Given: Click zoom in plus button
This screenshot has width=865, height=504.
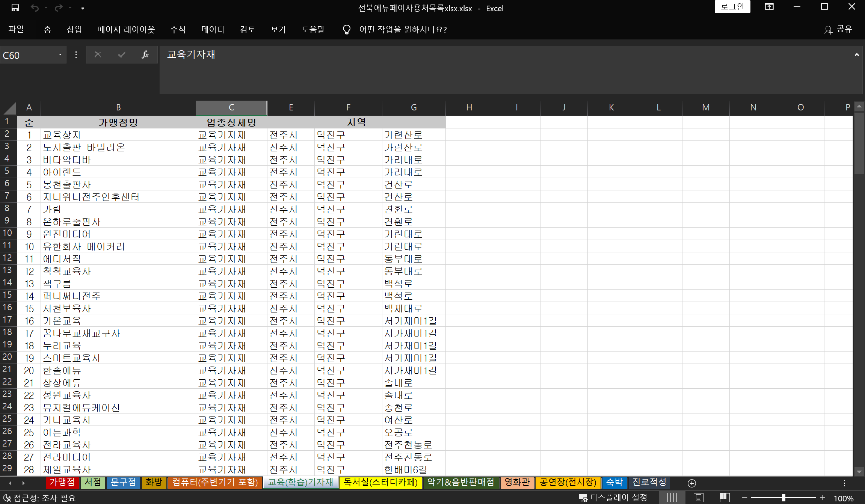Looking at the screenshot, I should [823, 498].
